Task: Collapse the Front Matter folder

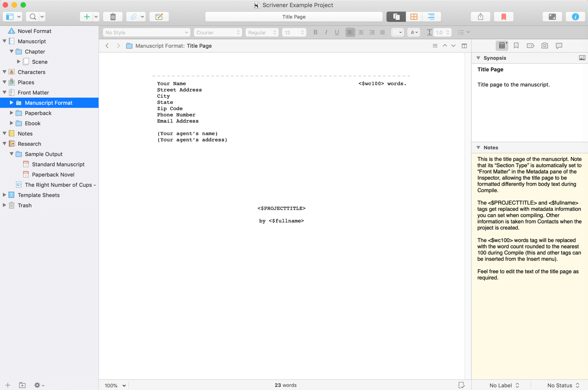Action: 4,92
